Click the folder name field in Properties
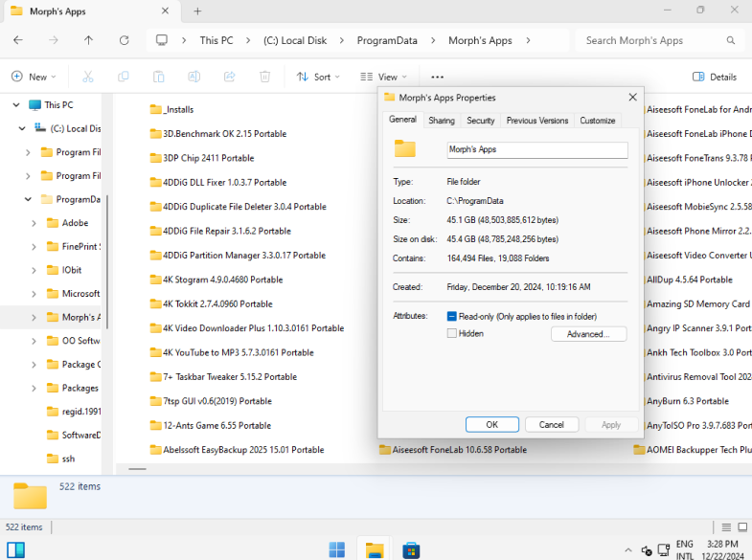 (x=537, y=149)
